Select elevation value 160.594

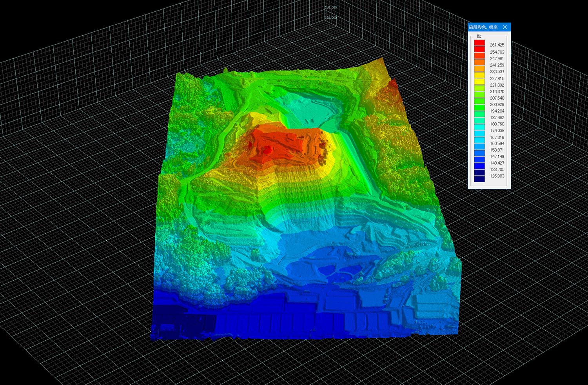point(497,143)
